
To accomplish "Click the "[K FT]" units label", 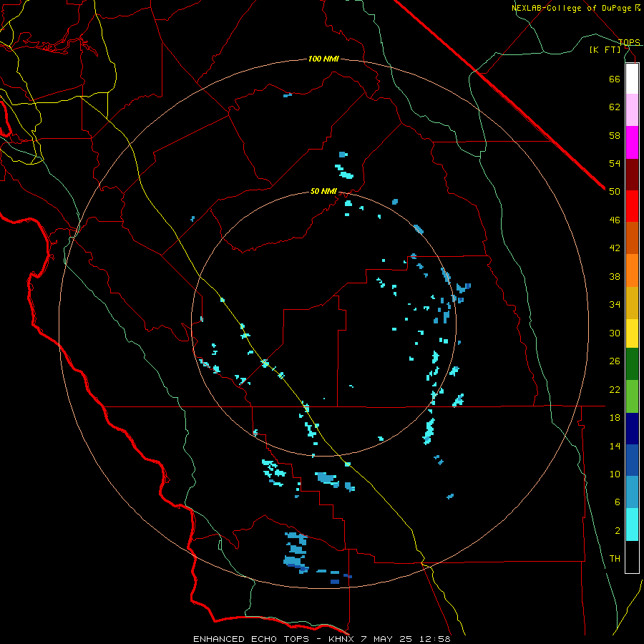I will tap(605, 49).
